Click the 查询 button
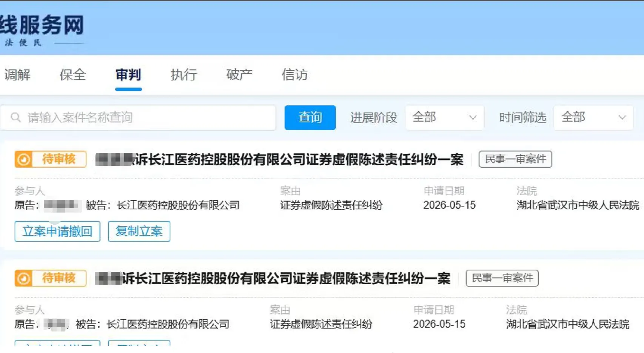Viewport: 644px width, 353px height. coord(310,117)
